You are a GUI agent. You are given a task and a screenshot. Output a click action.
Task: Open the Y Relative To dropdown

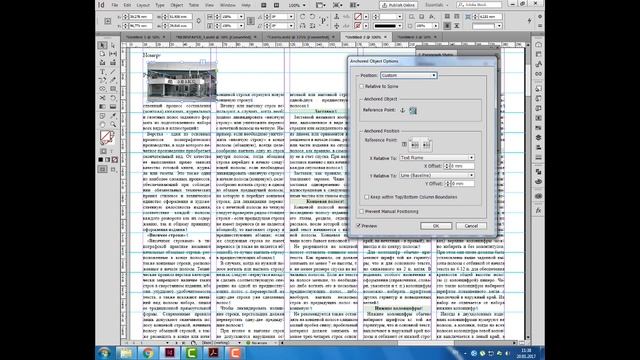437,175
